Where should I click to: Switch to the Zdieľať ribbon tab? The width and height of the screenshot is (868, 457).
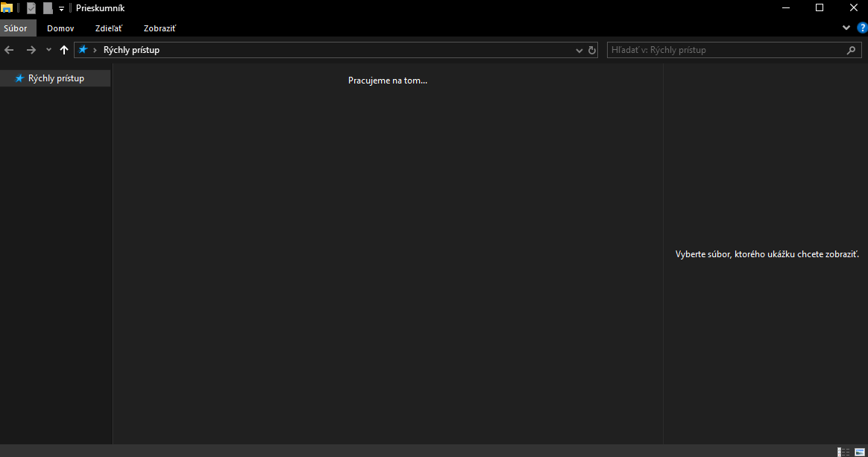pos(109,28)
